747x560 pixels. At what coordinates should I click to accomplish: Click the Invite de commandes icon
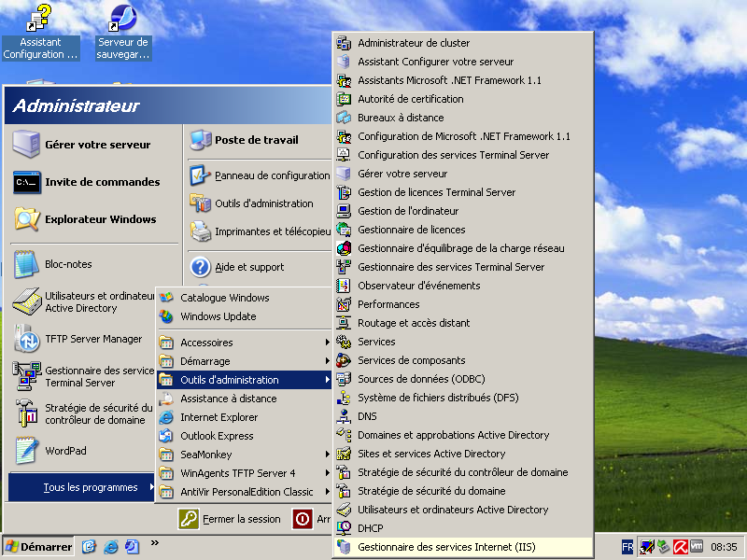tap(27, 182)
